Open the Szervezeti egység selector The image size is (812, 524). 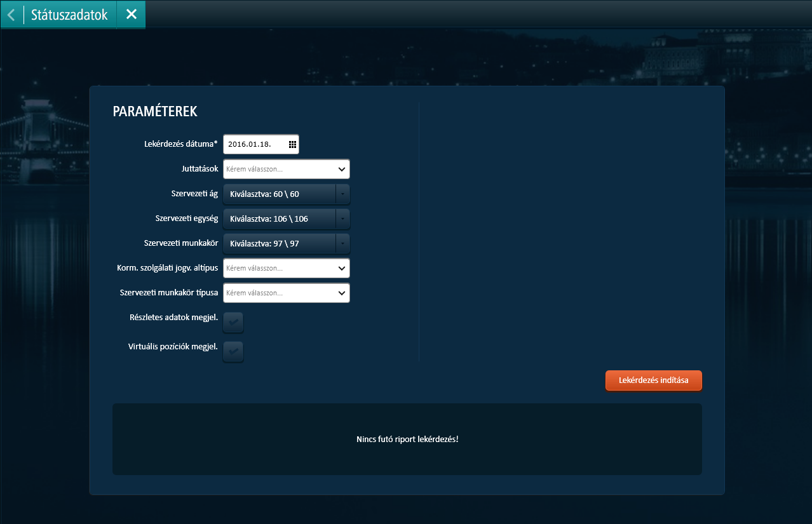278,218
